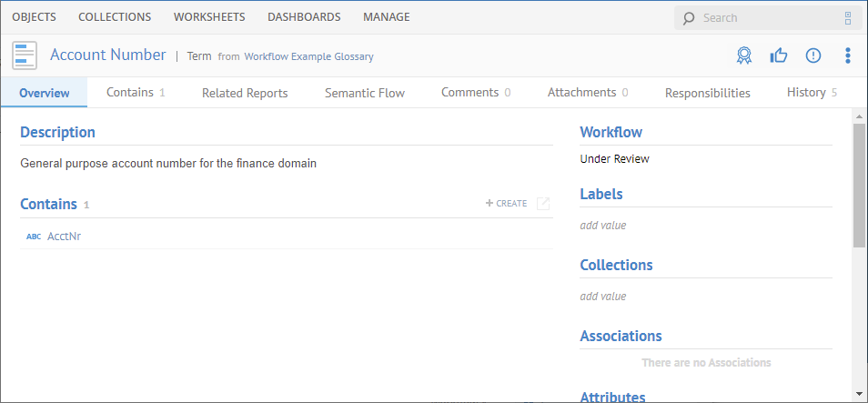This screenshot has width=868, height=403.
Task: Click the edit icon next to Create
Action: [x=543, y=204]
